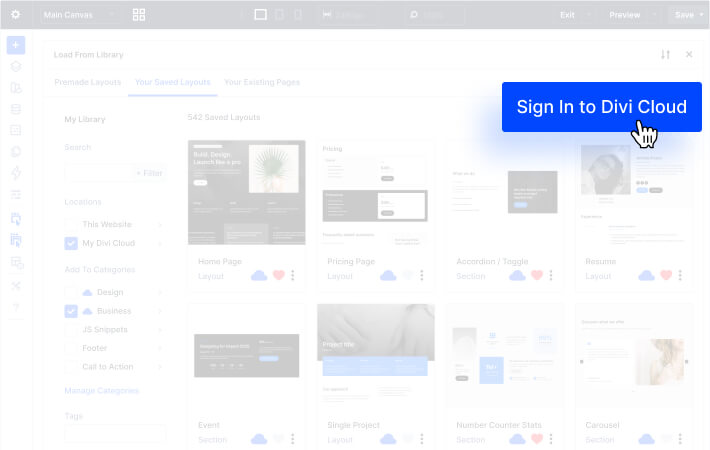The height and width of the screenshot is (450, 710).
Task: Expand the My Divi Cloud chevron
Action: tap(160, 244)
